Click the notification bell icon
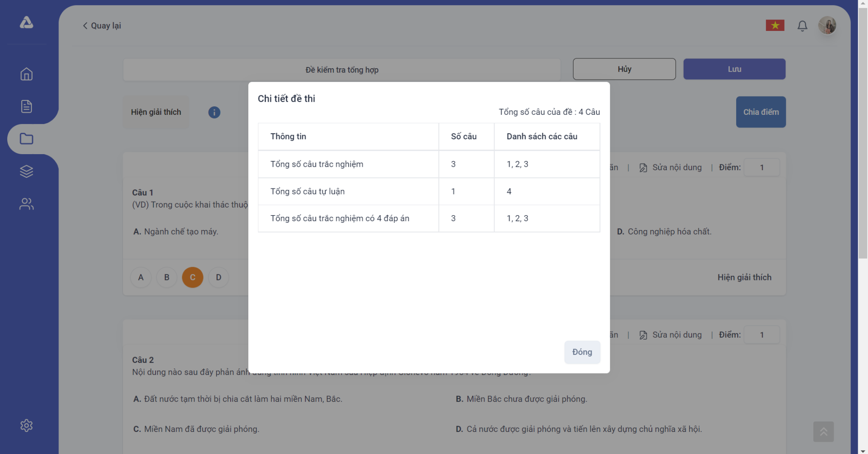This screenshot has height=454, width=868. tap(802, 26)
